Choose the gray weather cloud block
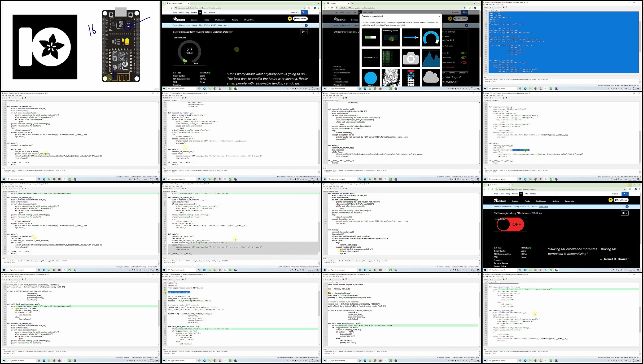The image size is (643, 364). point(431,78)
